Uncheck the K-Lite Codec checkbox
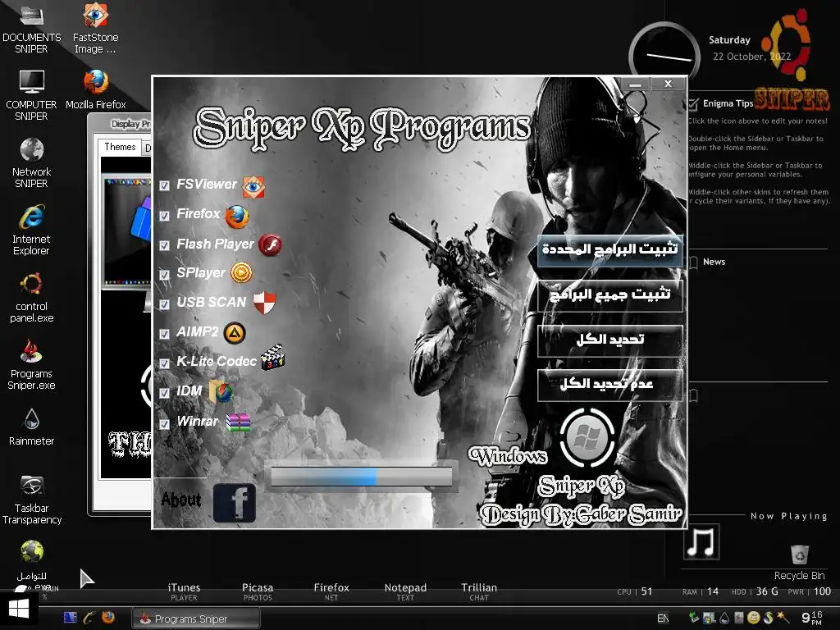Image resolution: width=840 pixels, height=630 pixels. (164, 363)
